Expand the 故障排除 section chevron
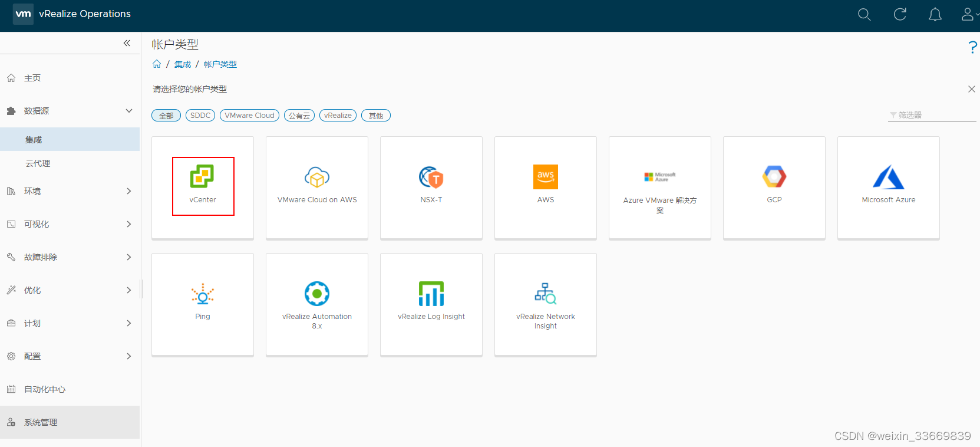 coord(129,257)
